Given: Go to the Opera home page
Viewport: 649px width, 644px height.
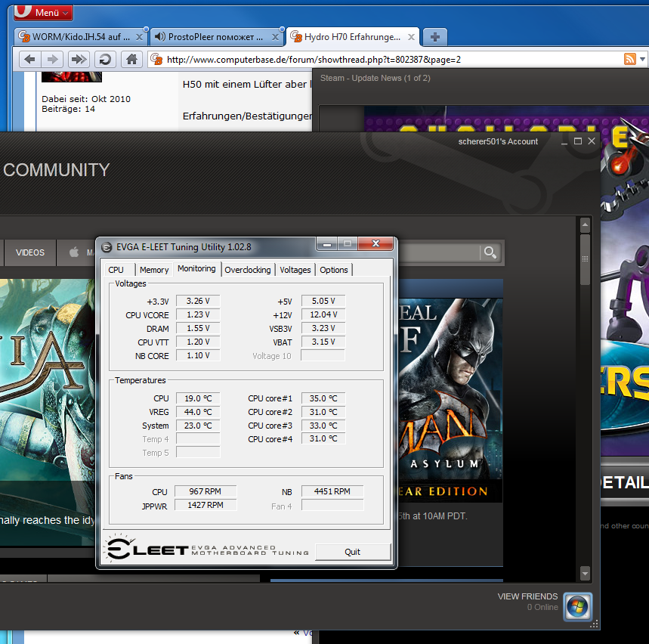Looking at the screenshot, I should pos(131,59).
